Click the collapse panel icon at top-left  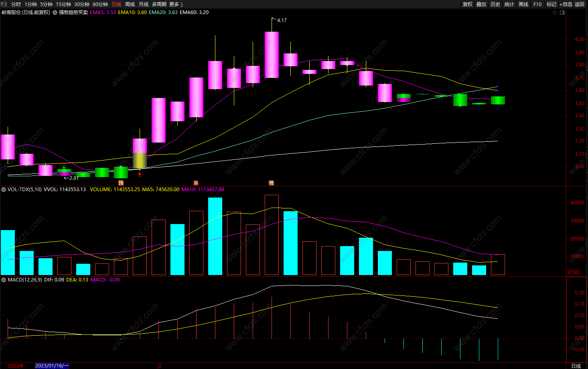tap(4, 4)
